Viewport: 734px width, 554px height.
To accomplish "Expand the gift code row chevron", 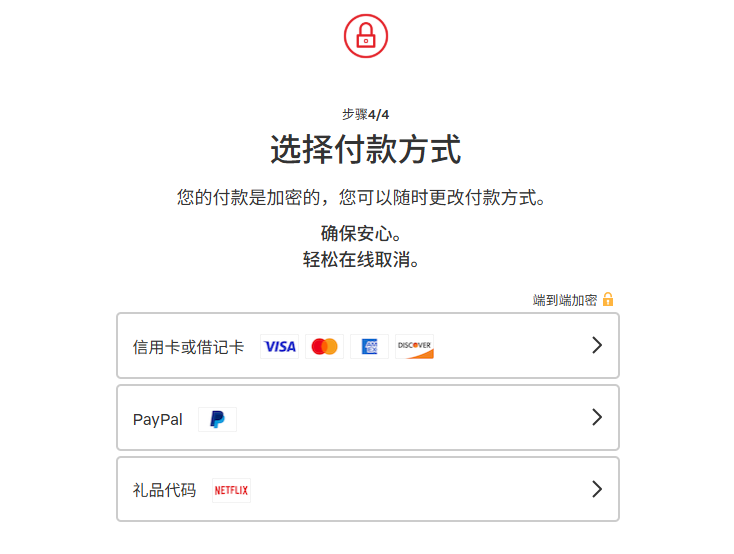I will (x=597, y=489).
